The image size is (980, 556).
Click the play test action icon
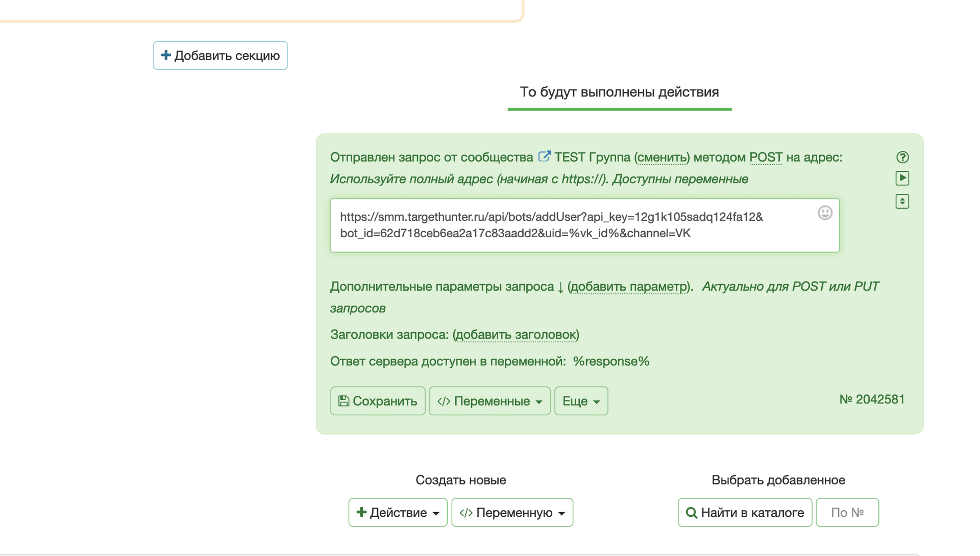tap(902, 178)
